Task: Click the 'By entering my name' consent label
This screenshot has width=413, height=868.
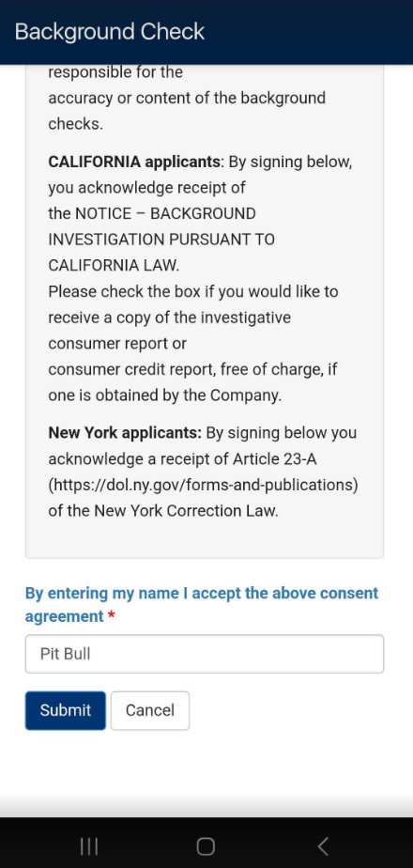Action: pyautogui.click(x=202, y=605)
